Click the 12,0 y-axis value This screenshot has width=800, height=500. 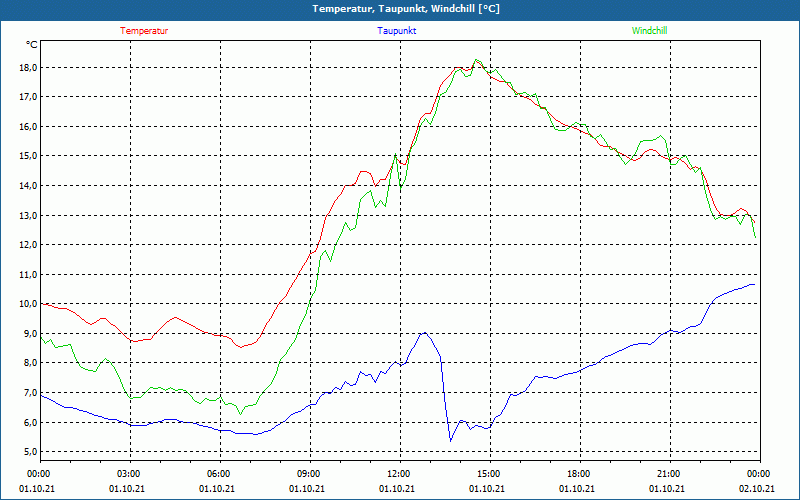point(29,245)
